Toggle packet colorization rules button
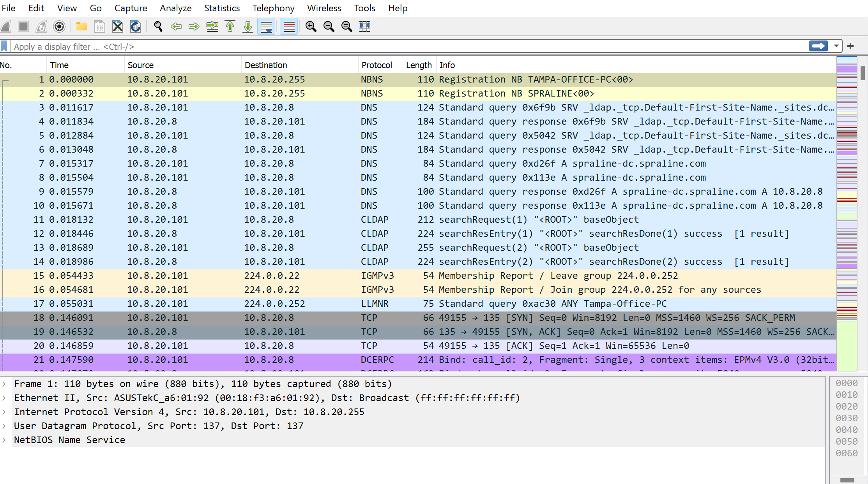The width and height of the screenshot is (868, 484). pos(289,26)
